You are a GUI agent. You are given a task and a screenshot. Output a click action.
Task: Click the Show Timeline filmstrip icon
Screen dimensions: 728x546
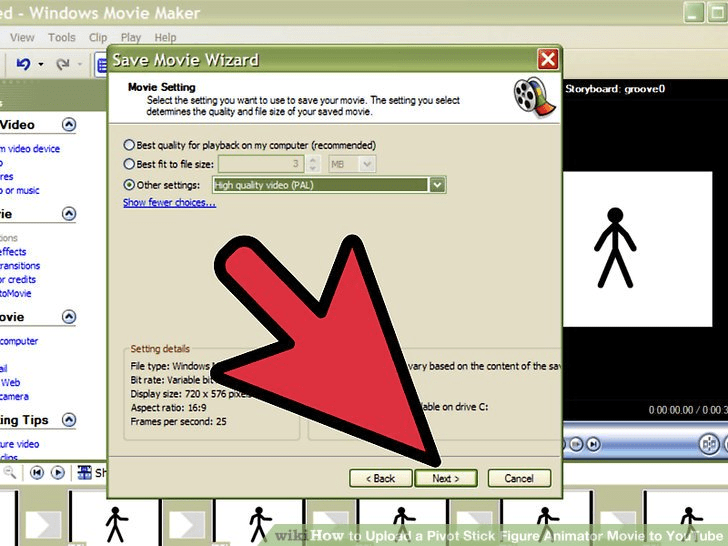coord(84,473)
